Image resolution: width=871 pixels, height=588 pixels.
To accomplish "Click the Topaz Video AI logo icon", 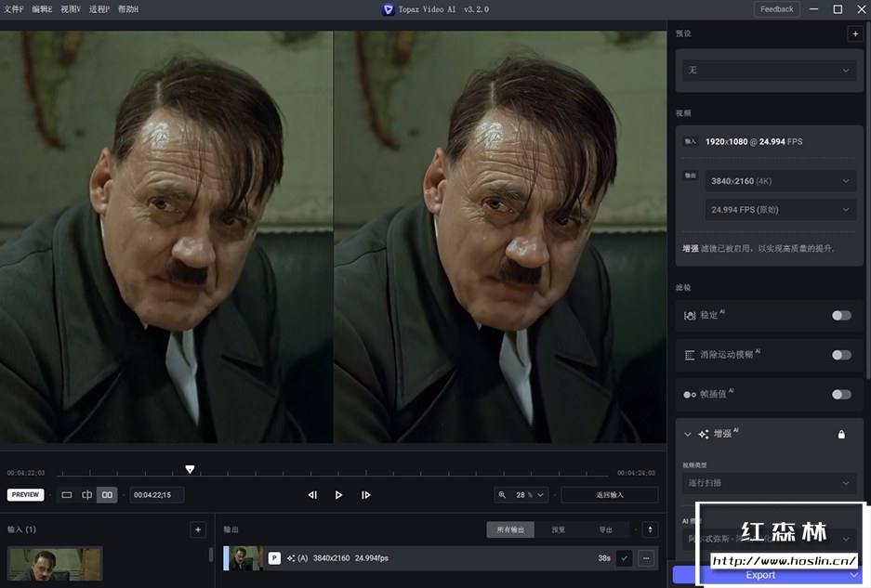I will tap(388, 9).
